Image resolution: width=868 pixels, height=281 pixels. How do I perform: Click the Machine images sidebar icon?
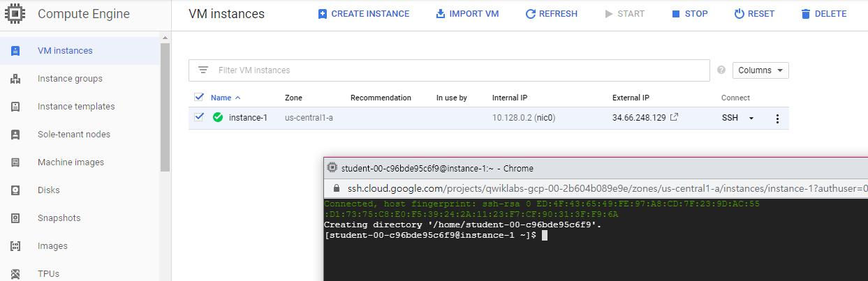point(15,162)
